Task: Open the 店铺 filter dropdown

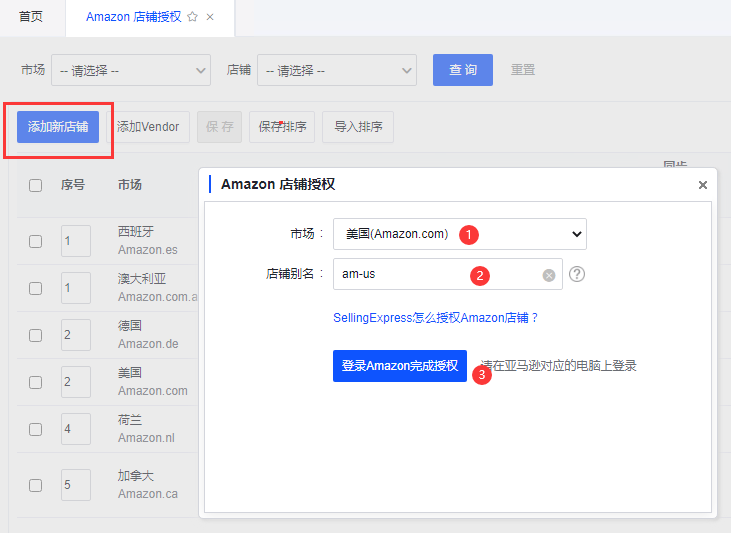Action: click(x=337, y=70)
